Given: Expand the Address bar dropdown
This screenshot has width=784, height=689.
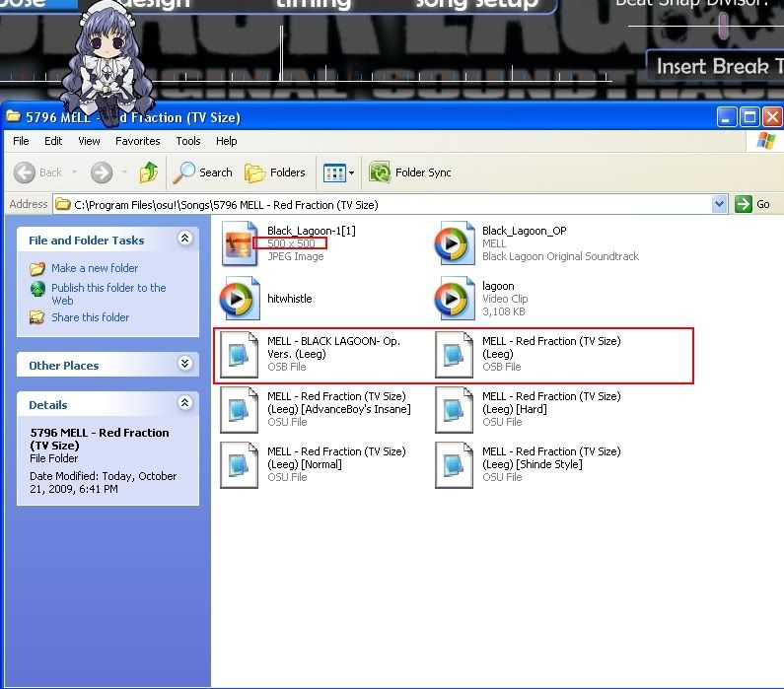Looking at the screenshot, I should click(x=719, y=204).
